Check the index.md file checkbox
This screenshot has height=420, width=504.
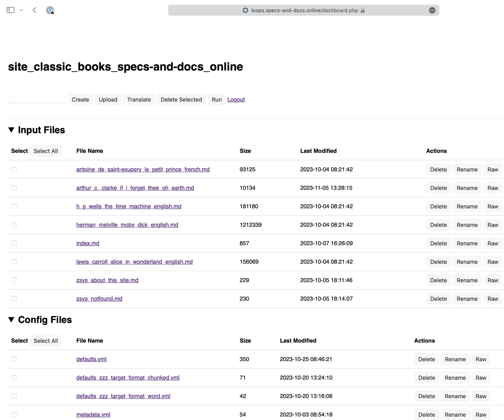(14, 243)
